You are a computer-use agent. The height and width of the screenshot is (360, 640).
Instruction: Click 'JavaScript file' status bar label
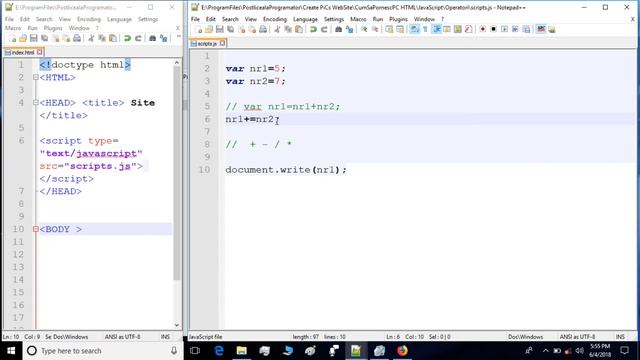[x=205, y=337]
